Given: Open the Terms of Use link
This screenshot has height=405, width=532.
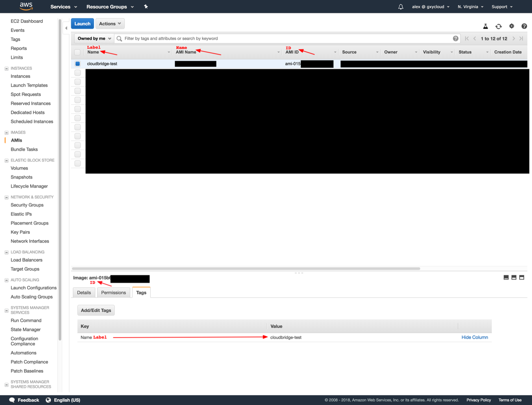Looking at the screenshot, I should coord(510,400).
